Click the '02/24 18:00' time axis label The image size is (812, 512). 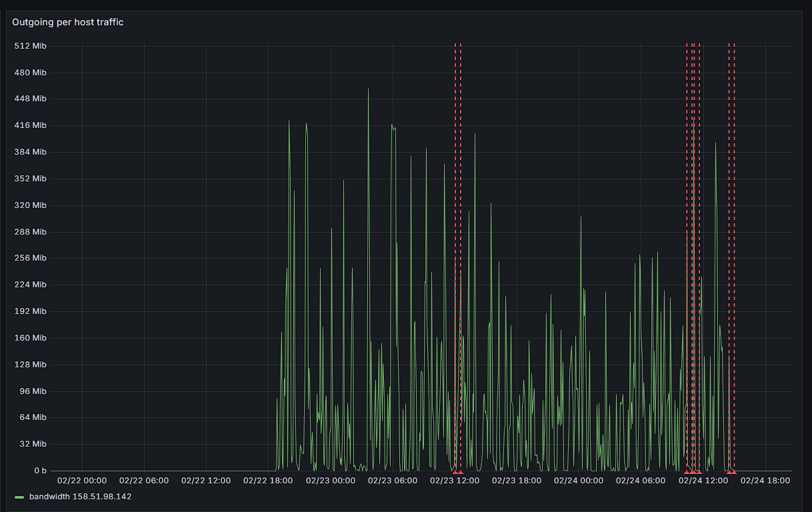765,481
